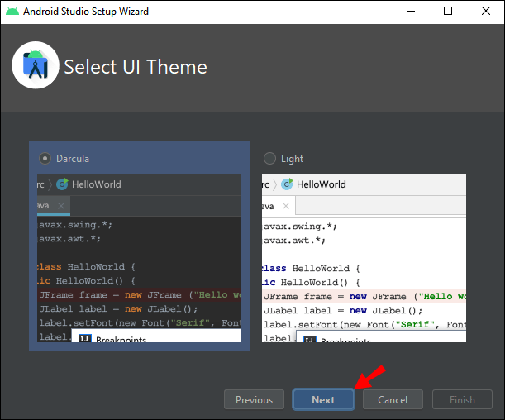
Task: Click the Next button
Action: click(323, 399)
